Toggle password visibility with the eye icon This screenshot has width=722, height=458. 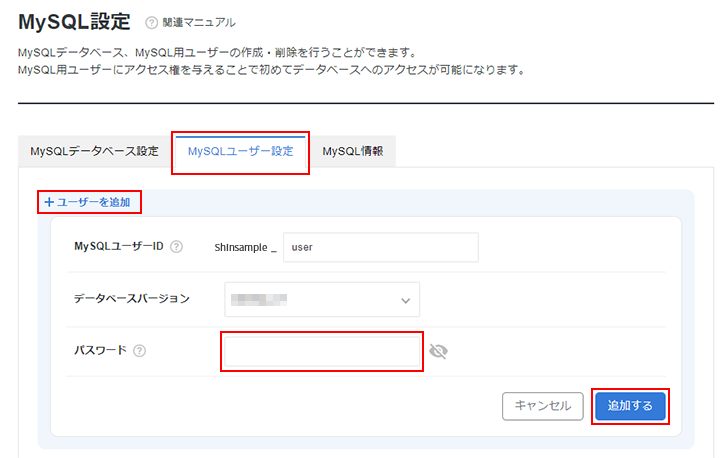(x=438, y=351)
